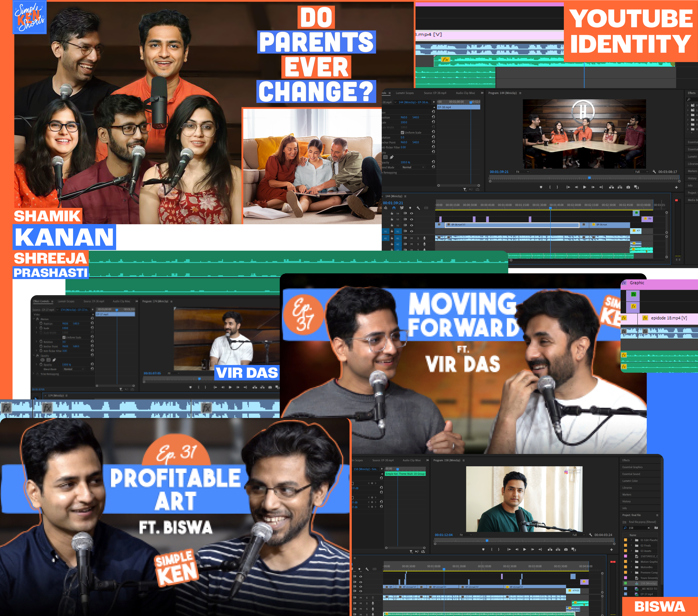This screenshot has width=698, height=616.
Task: Play the Program: 158 (Miniclip) monitor
Action: [525, 549]
